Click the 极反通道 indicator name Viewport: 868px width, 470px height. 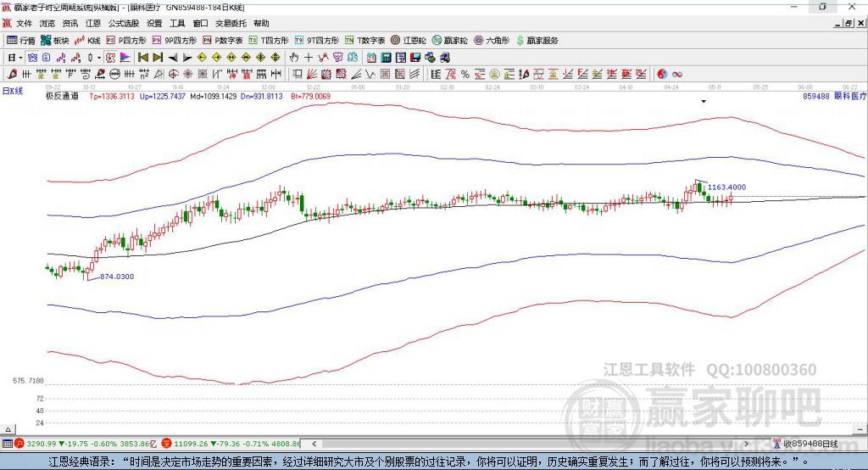tap(62, 96)
